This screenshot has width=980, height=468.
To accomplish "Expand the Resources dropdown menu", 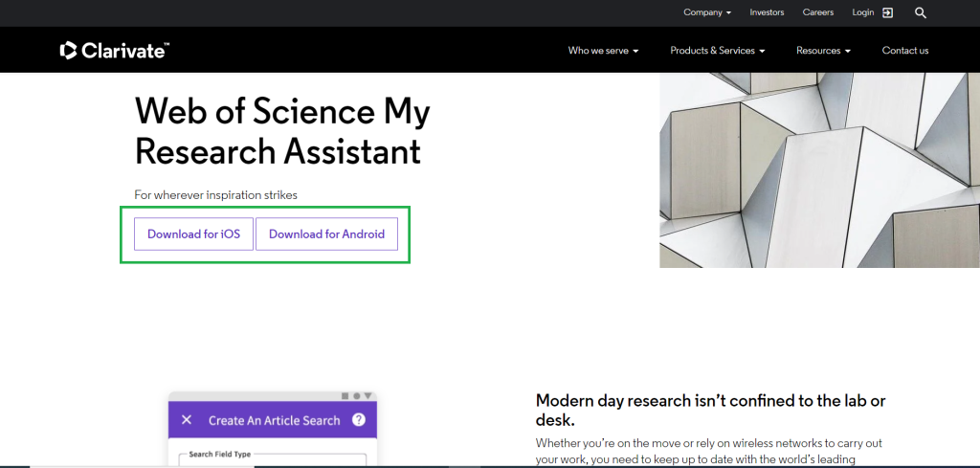I will tap(822, 51).
